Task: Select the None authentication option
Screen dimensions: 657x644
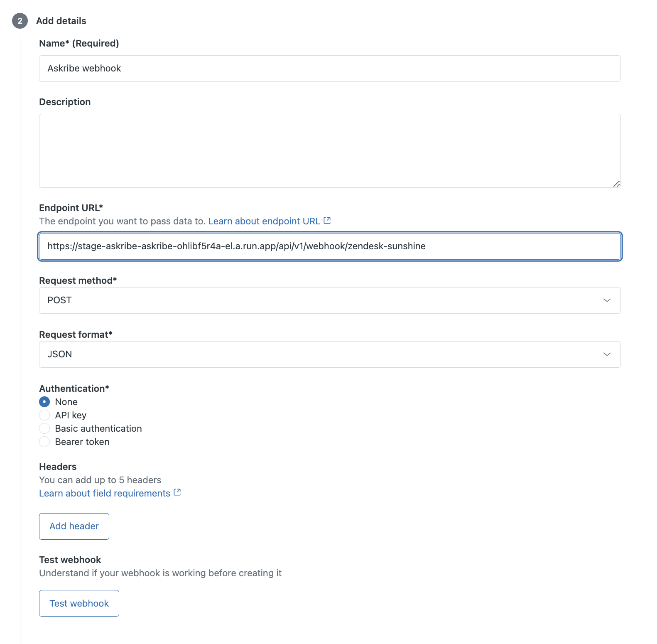Action: (x=44, y=402)
